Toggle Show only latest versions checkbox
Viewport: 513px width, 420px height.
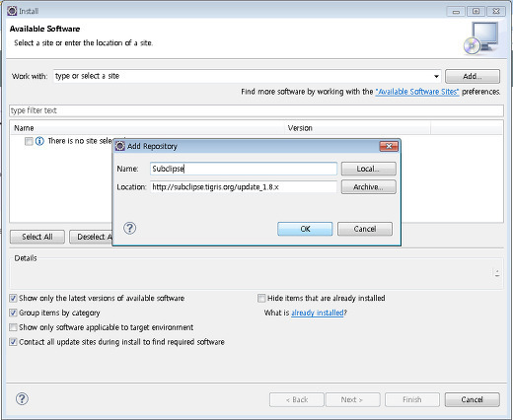13,298
